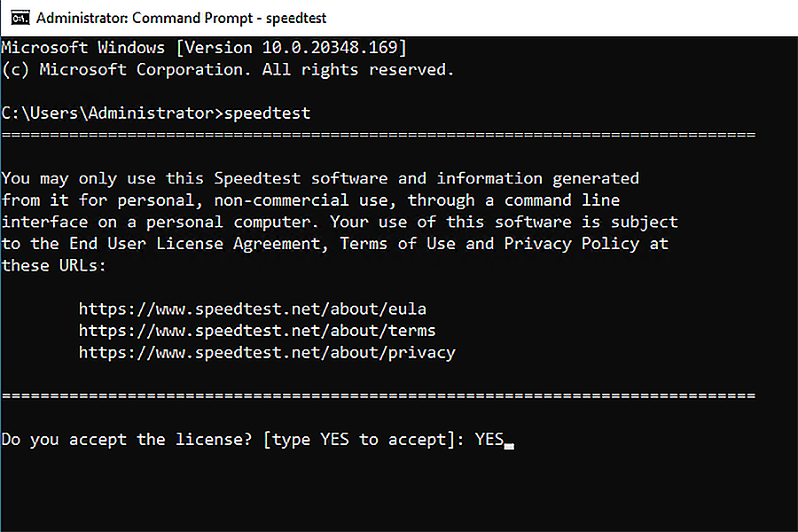Click the title bar text 'Administrator: Command Prompt - speedtest'
Image resolution: width=798 pixels, height=532 pixels.
[x=181, y=18]
